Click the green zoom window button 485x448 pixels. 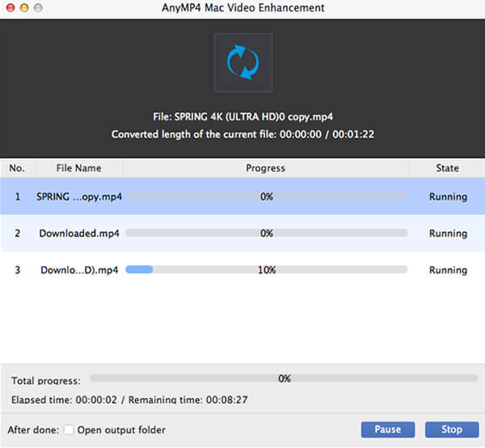(39, 7)
